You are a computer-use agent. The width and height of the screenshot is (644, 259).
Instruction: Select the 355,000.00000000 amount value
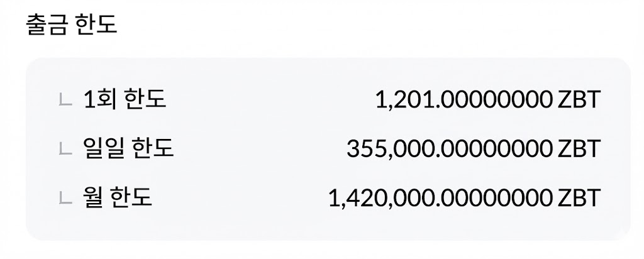point(449,149)
